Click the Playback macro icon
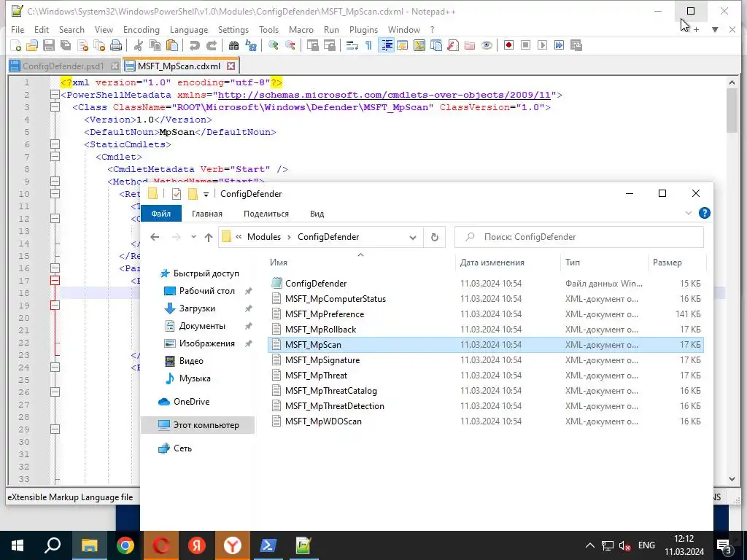This screenshot has width=747, height=560. tap(542, 45)
